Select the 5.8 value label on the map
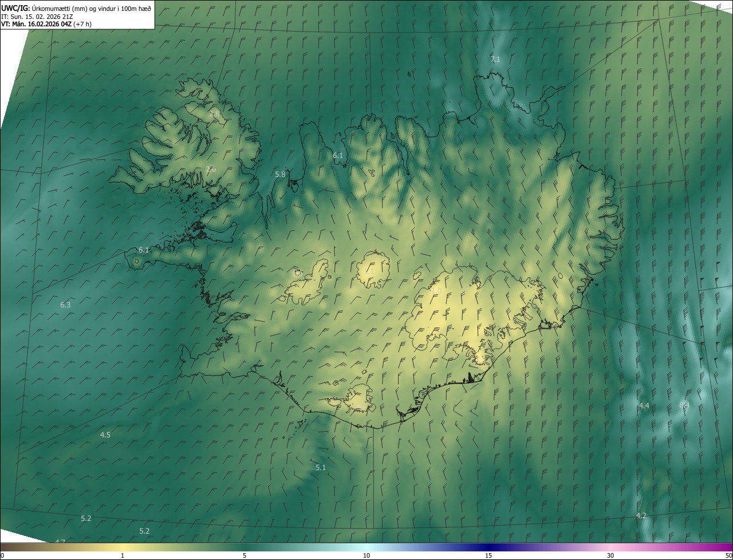The image size is (733, 560). pos(280,174)
